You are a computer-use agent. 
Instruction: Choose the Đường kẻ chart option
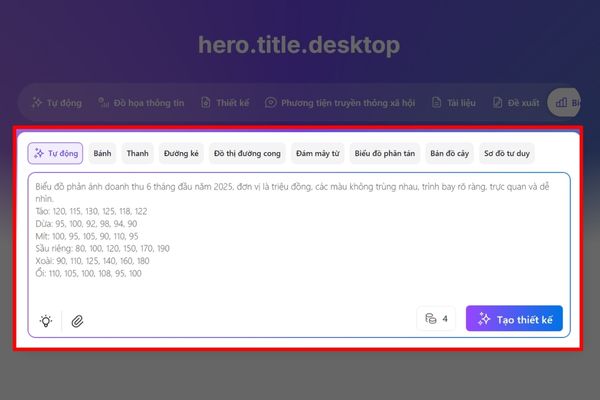click(x=181, y=153)
